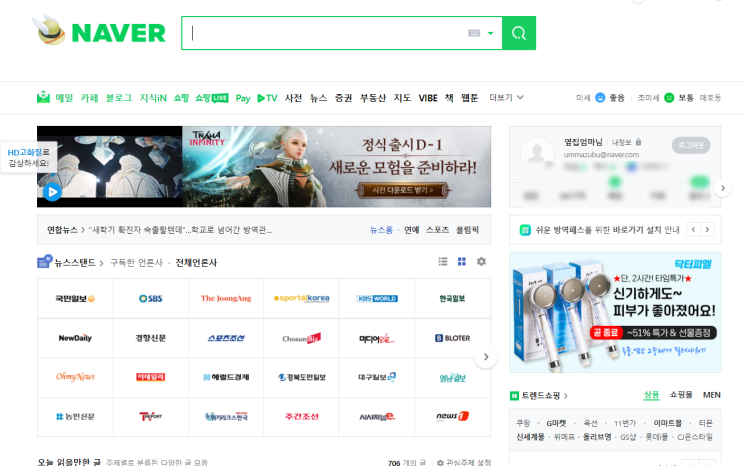Open the KBS WORLD press logo

pos(377,299)
